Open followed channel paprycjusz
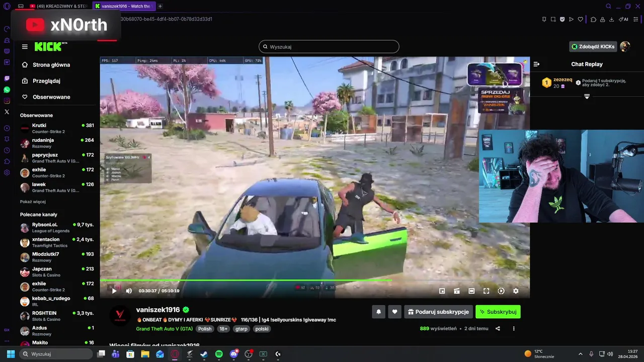 point(57,158)
